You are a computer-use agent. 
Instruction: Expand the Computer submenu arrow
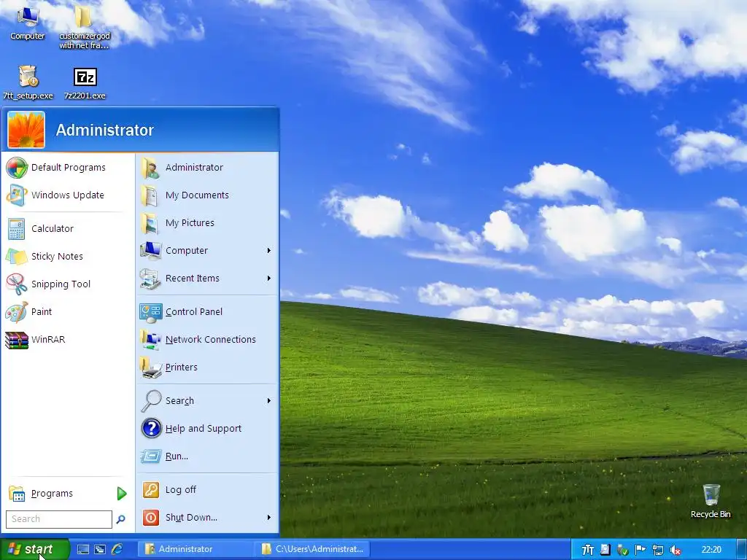point(268,251)
